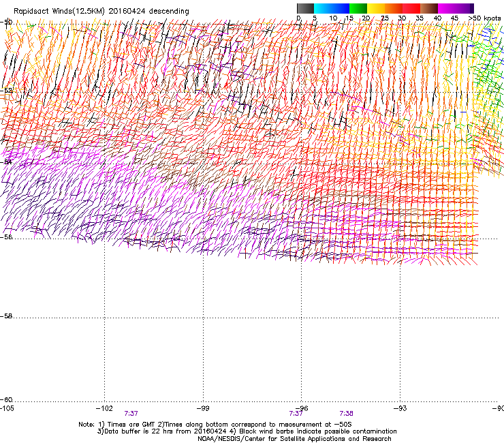Screen dimensions: 504x443
Task: Click the -93 longitude axis label
Action: click(400, 408)
